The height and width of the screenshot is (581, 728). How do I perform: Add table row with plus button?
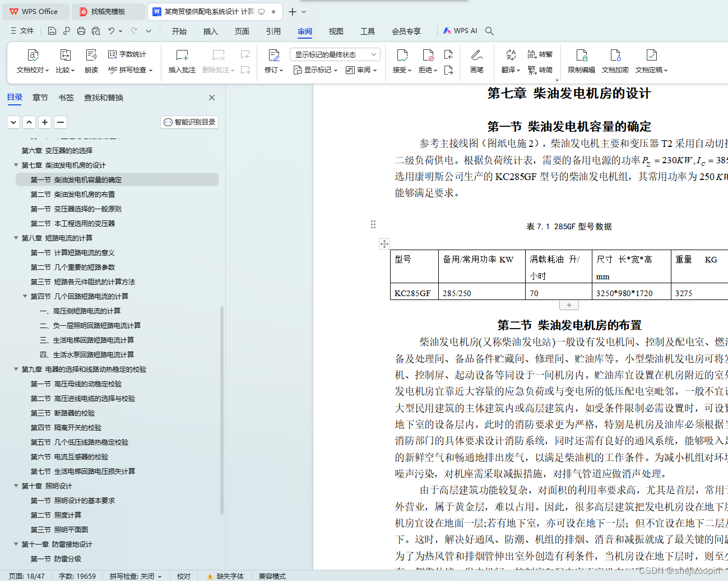tap(569, 305)
